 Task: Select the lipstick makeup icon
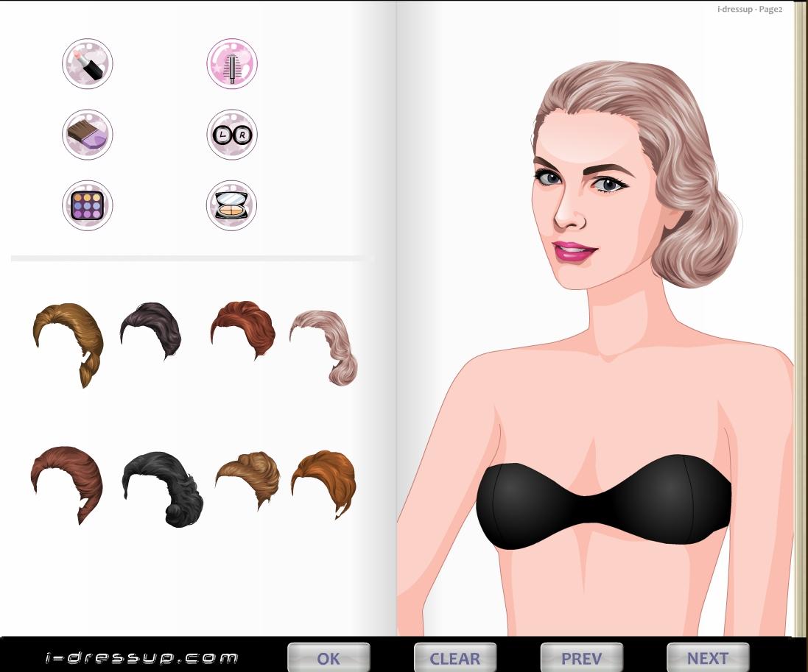point(88,64)
